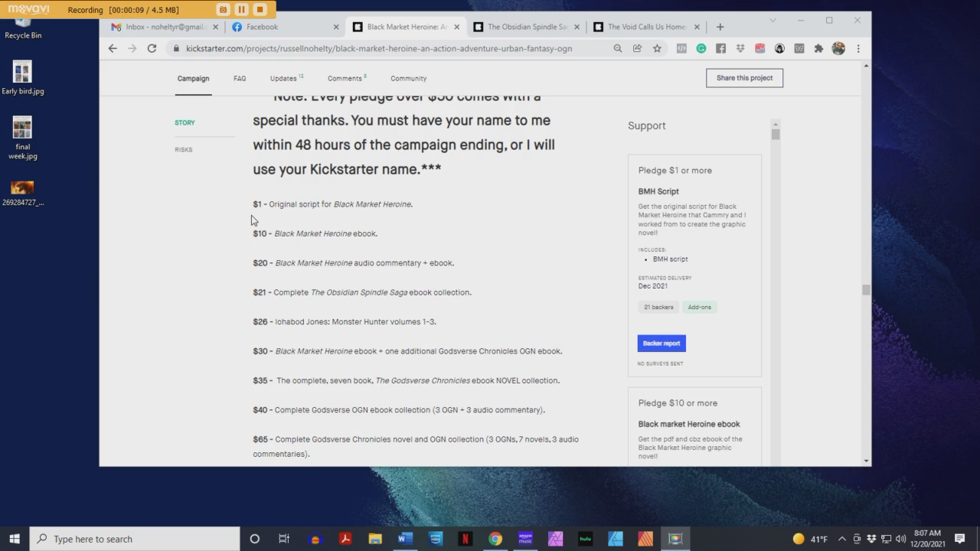Open Netflix from the taskbar
The height and width of the screenshot is (551, 980).
(x=465, y=539)
